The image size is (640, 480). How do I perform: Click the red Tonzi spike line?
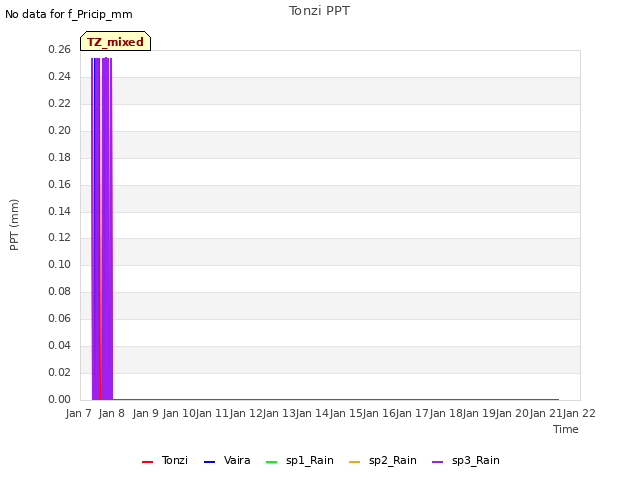(100, 229)
